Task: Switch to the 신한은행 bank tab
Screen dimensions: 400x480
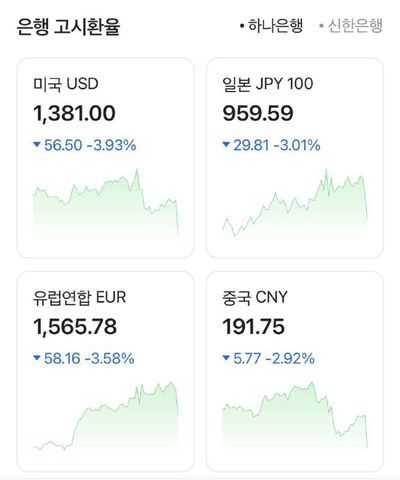Action: (x=351, y=26)
